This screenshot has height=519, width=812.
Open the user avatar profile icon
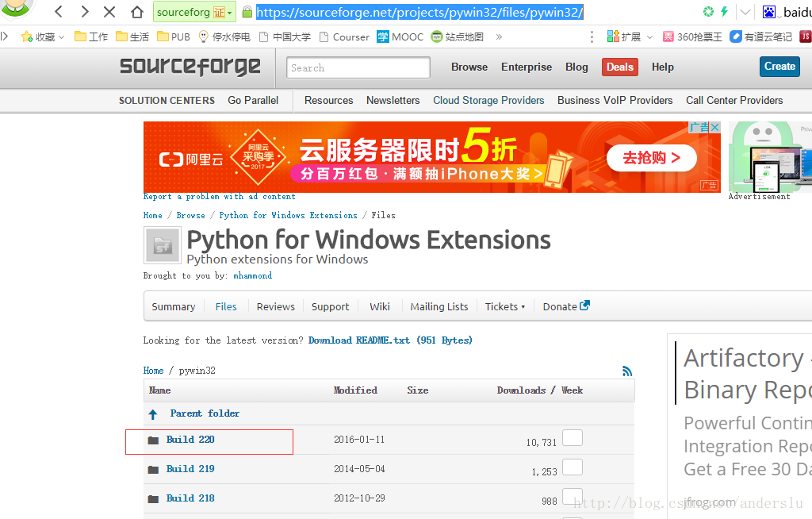[x=17, y=8]
